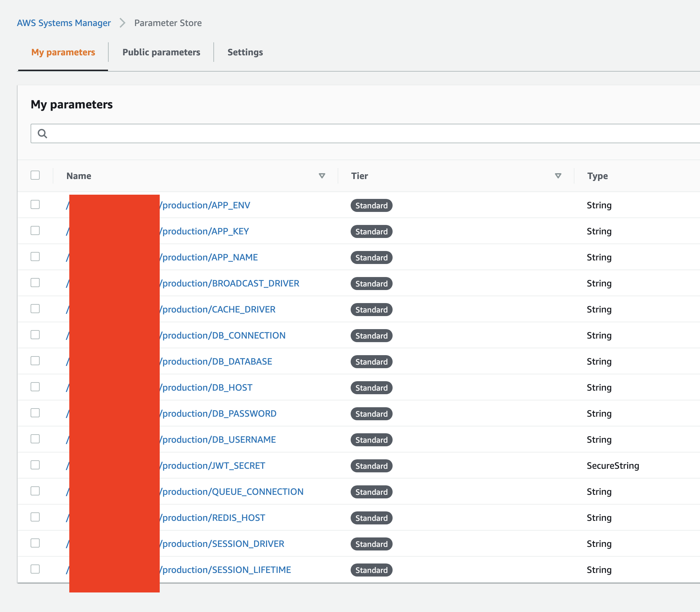This screenshot has width=700, height=612.
Task: Open AWS Systems Manager breadcrumb link
Action: (x=64, y=23)
